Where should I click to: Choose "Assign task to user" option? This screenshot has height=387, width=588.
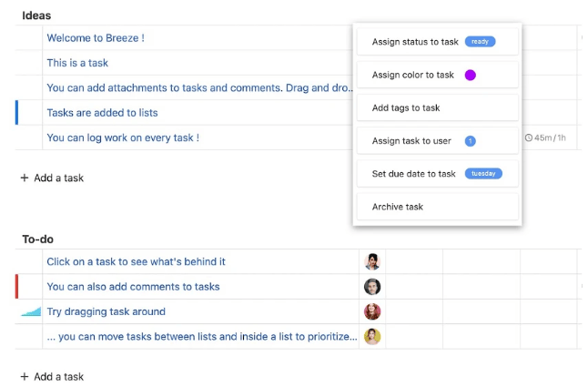click(x=411, y=141)
